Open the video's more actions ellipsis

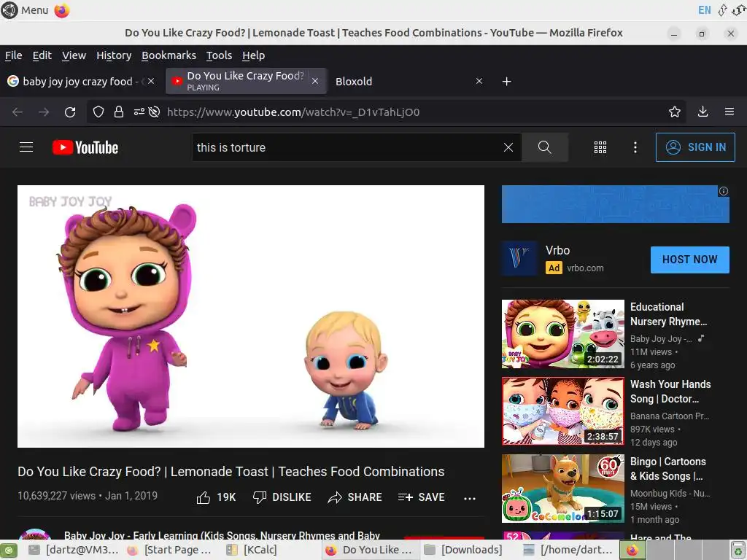tap(470, 498)
